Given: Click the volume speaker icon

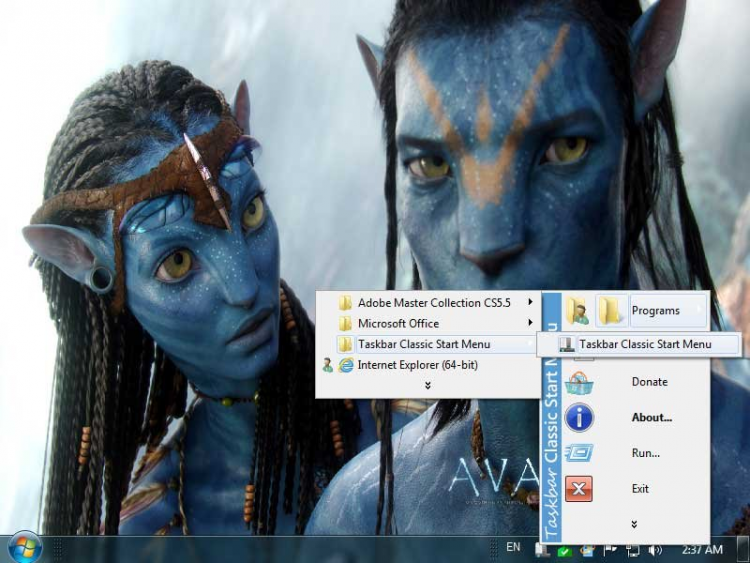Looking at the screenshot, I should point(655,551).
